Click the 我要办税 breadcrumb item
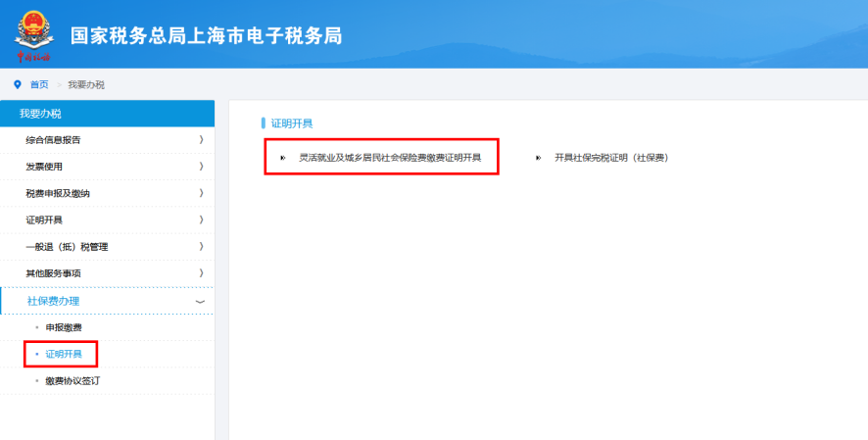The width and height of the screenshot is (868, 440). [x=86, y=84]
